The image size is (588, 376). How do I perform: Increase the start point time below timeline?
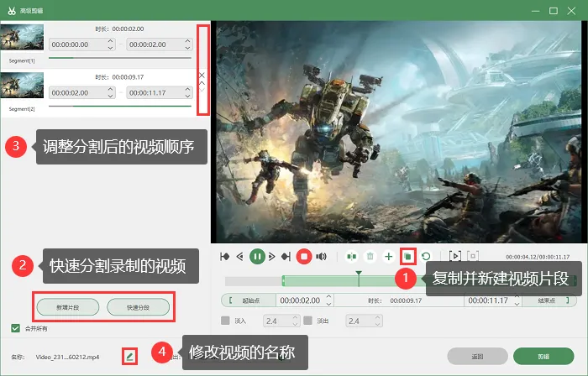coord(329,297)
